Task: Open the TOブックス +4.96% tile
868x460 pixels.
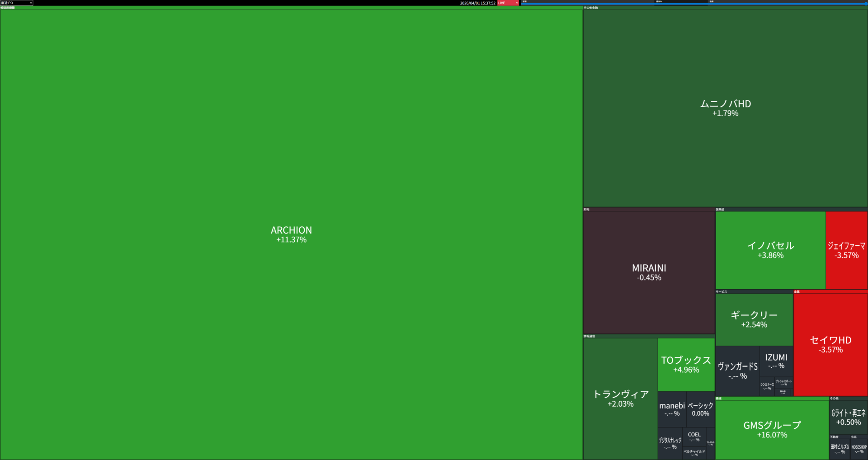Action: (686, 364)
